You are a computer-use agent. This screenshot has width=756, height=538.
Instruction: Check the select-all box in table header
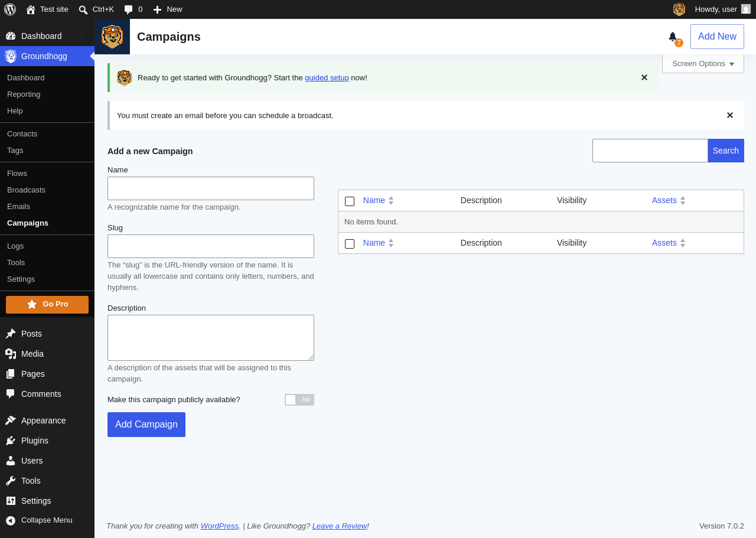click(x=350, y=201)
